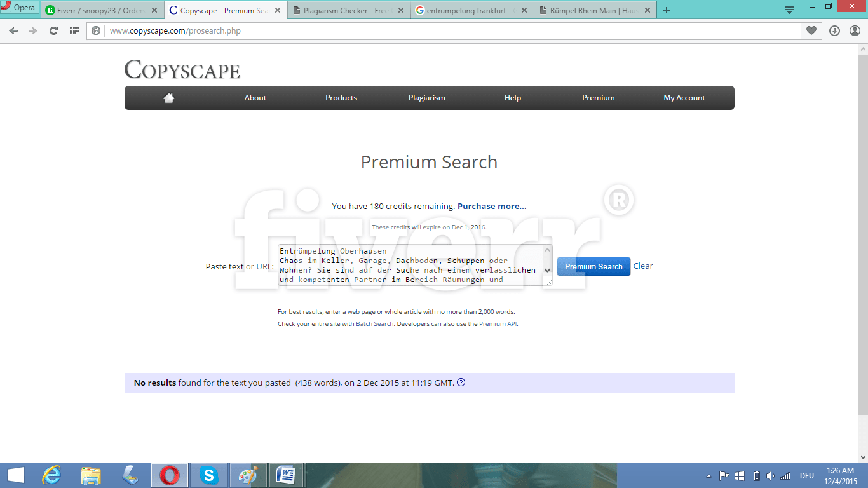Click the volume speaker tray icon
Screen dimensions: 868x488
point(770,476)
